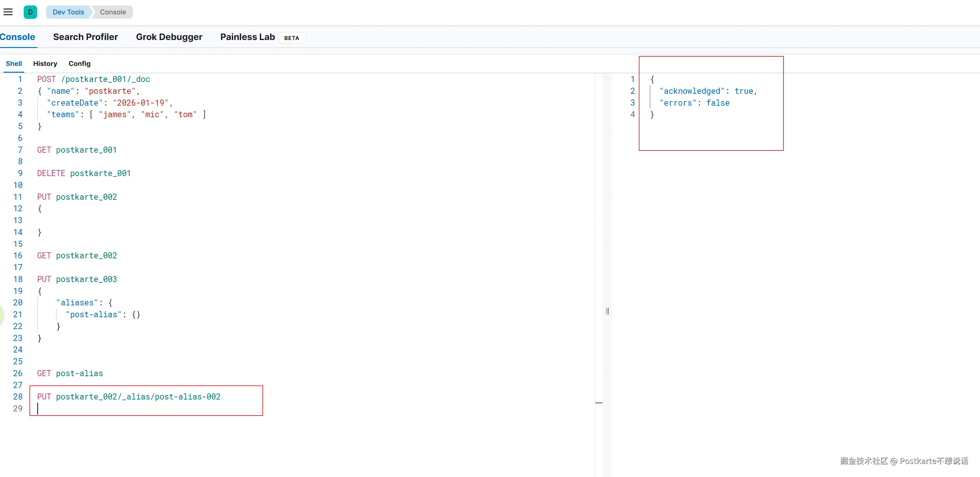Image resolution: width=980 pixels, height=477 pixels.
Task: Click the green D space avatar
Action: click(30, 12)
